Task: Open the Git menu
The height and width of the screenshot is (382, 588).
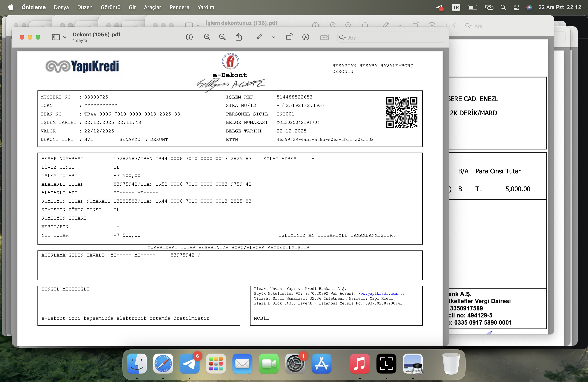Action: click(x=132, y=7)
